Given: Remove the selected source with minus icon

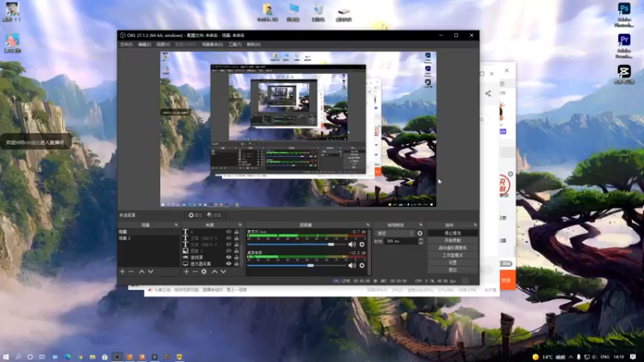Looking at the screenshot, I should tap(195, 272).
